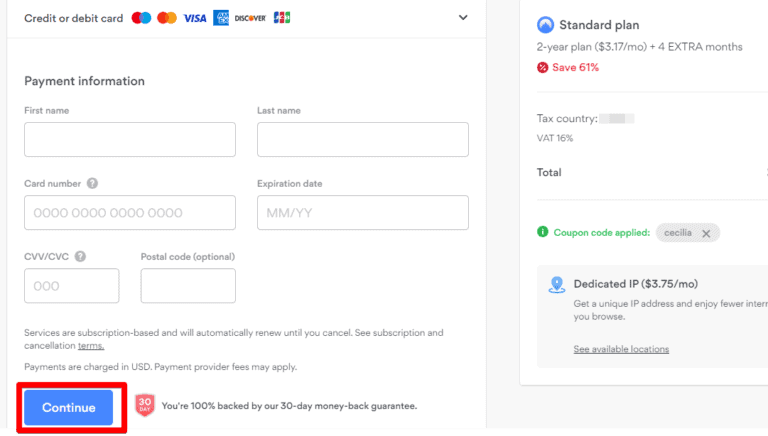Click into the Card number input

130,212
